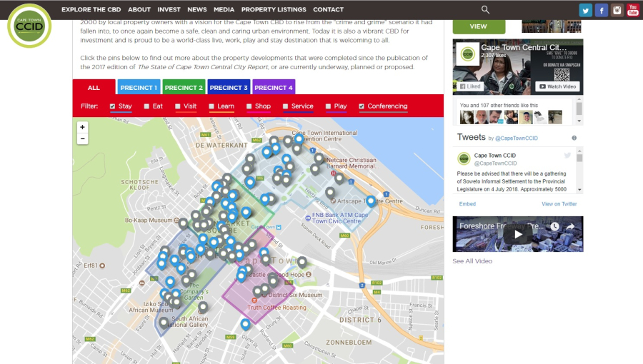
Task: Click the Facebook friends list scrollbar down arrow
Action: click(579, 121)
